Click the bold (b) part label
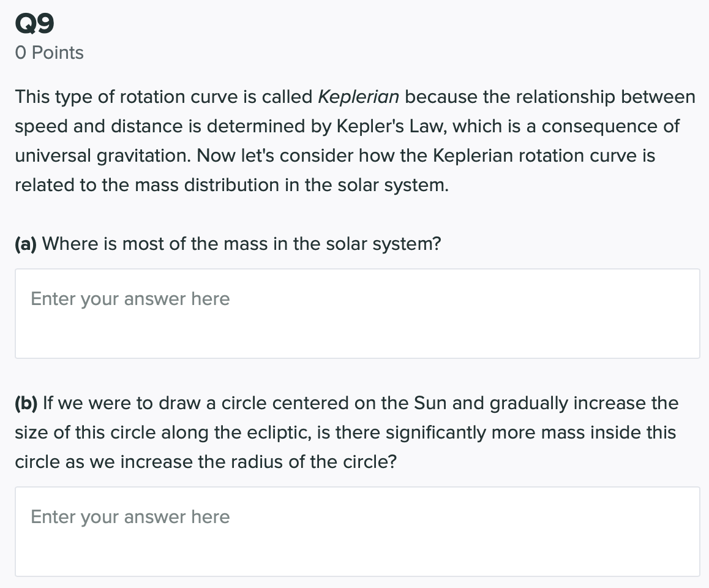709x588 pixels. 28,403
